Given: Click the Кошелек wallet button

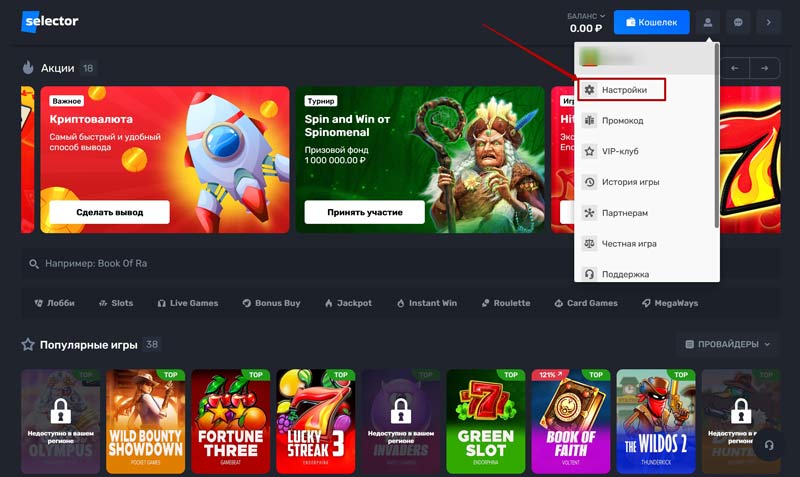Looking at the screenshot, I should [x=651, y=21].
